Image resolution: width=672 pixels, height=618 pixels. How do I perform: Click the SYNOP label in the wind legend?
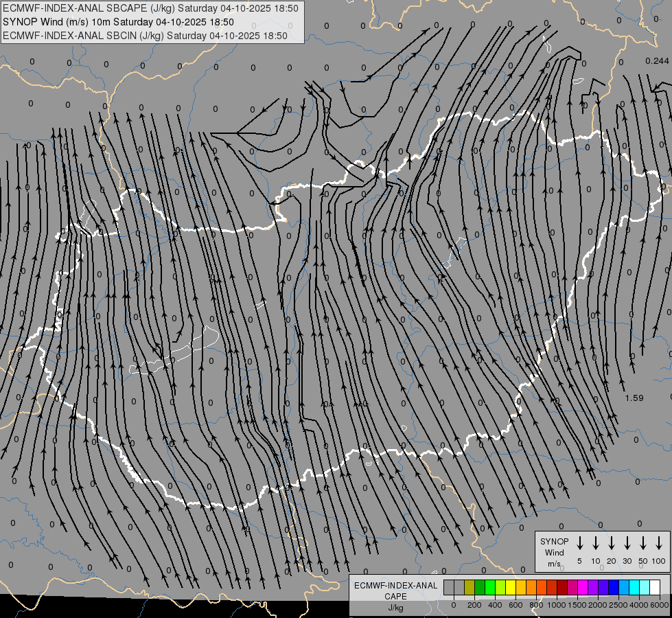[554, 541]
